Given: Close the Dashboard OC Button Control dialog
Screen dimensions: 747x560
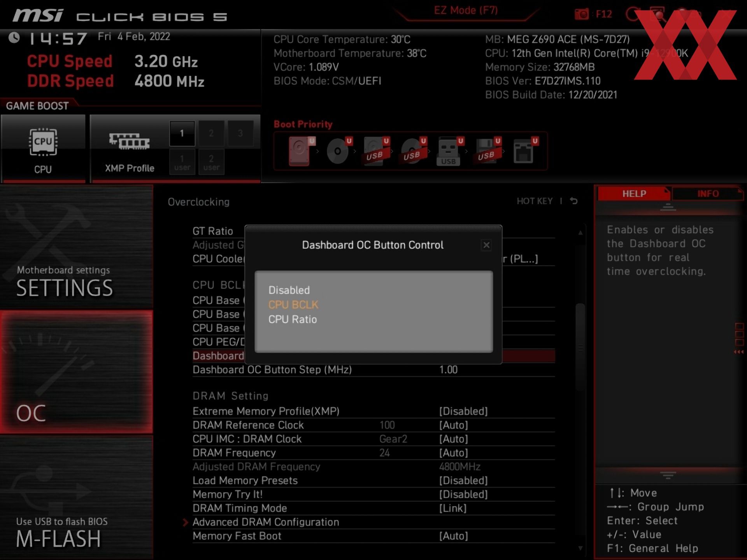Looking at the screenshot, I should point(486,245).
